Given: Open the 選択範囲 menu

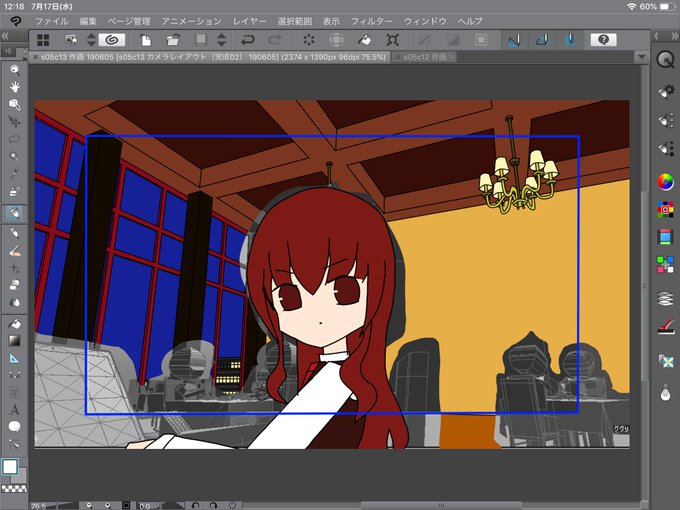Looking at the screenshot, I should [x=294, y=21].
